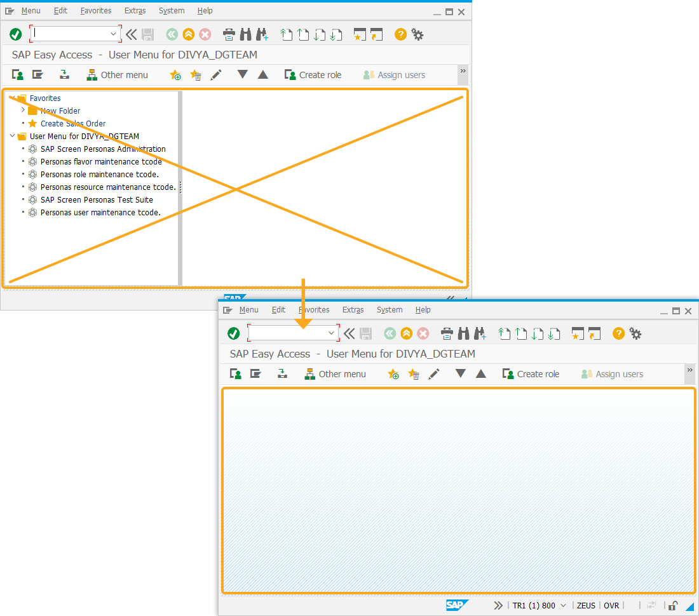Click the SAP Menu icon in back window
The image size is (699, 616).
[37, 75]
